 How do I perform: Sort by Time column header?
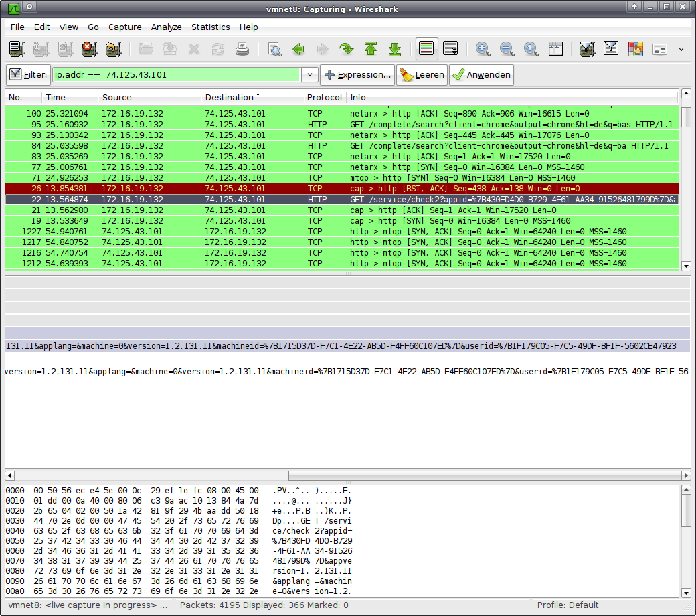[x=70, y=97]
